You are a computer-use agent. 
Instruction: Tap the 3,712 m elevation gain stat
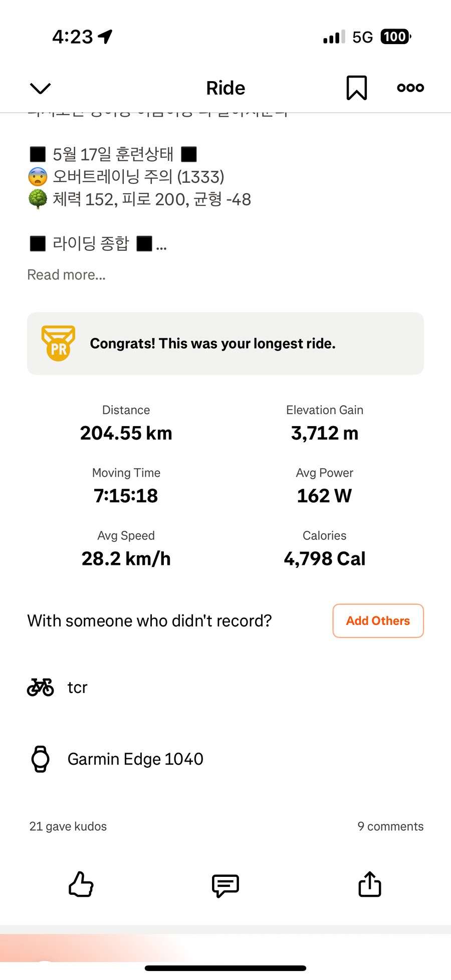click(325, 433)
